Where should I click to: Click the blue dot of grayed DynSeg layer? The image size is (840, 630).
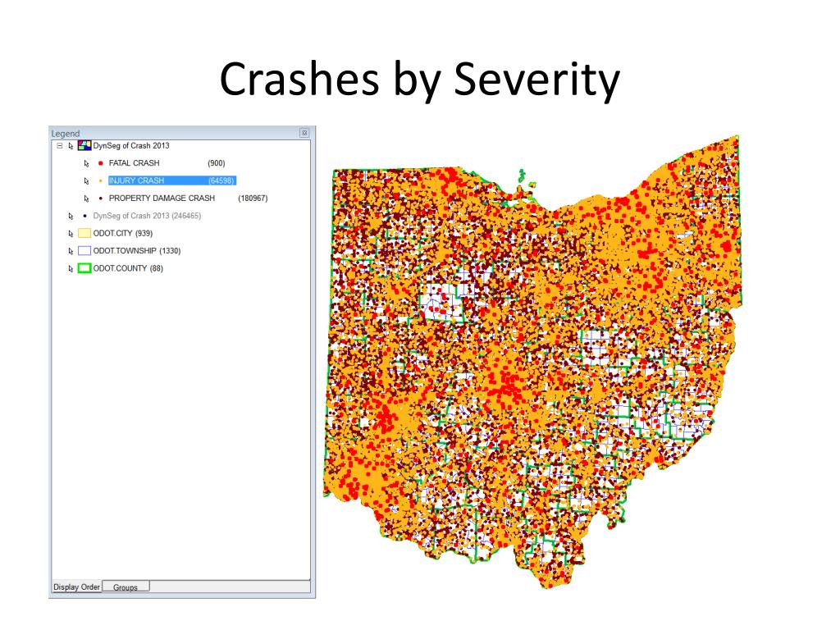pos(84,216)
